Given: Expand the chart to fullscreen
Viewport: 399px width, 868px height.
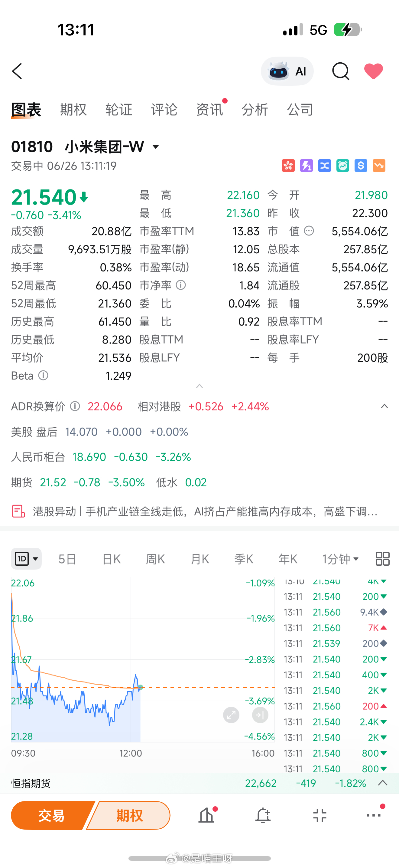Looking at the screenshot, I should [231, 715].
